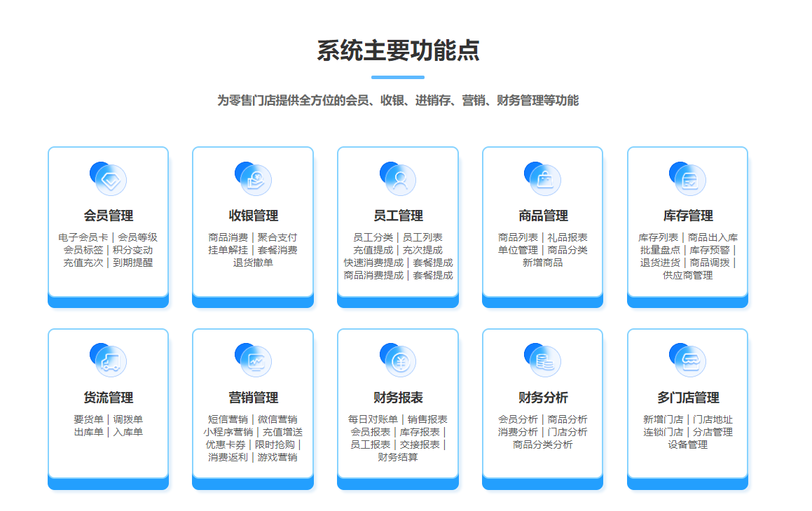
Task: Click 批量盘点 in 库存管理 card
Action: [660, 250]
